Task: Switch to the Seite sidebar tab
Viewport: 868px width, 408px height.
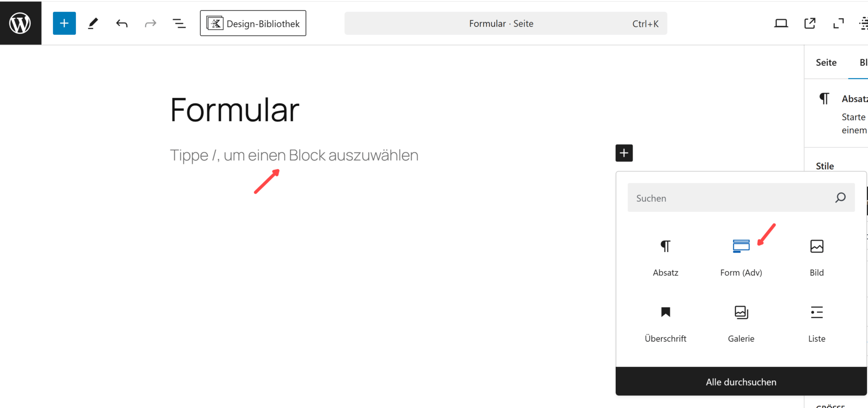Action: [x=826, y=62]
